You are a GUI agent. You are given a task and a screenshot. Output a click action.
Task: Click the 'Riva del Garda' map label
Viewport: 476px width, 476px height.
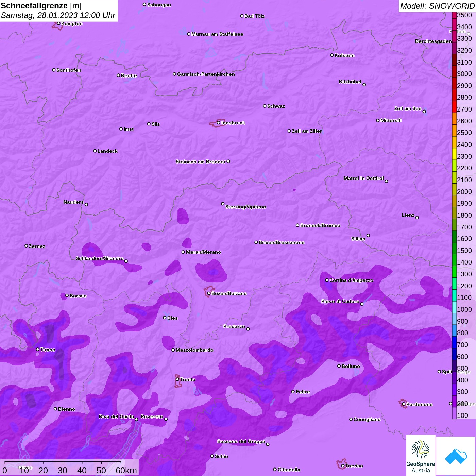click(116, 417)
